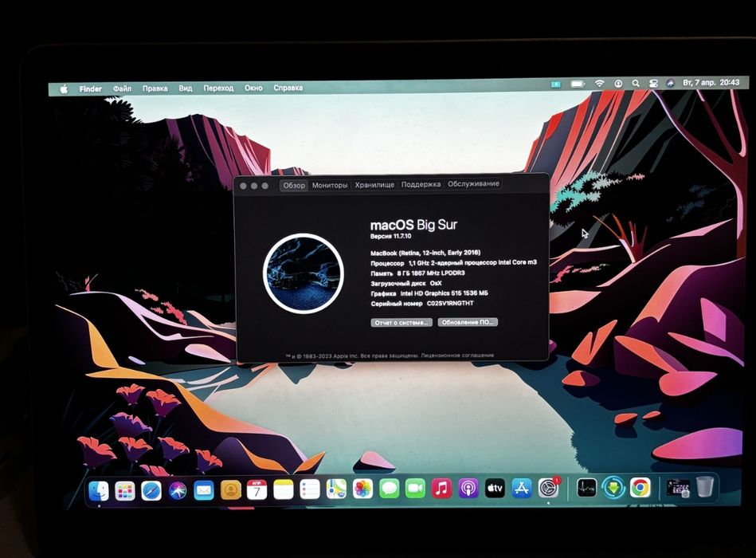Open Finder from the Dock
756x558 pixels.
[100, 491]
